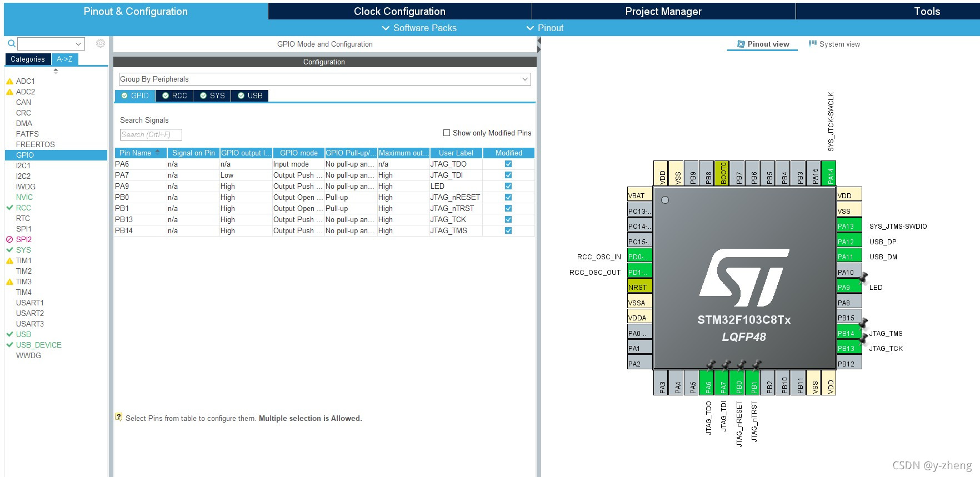This screenshot has height=477, width=980.
Task: Open the search box dropdown arrow
Action: click(x=78, y=44)
